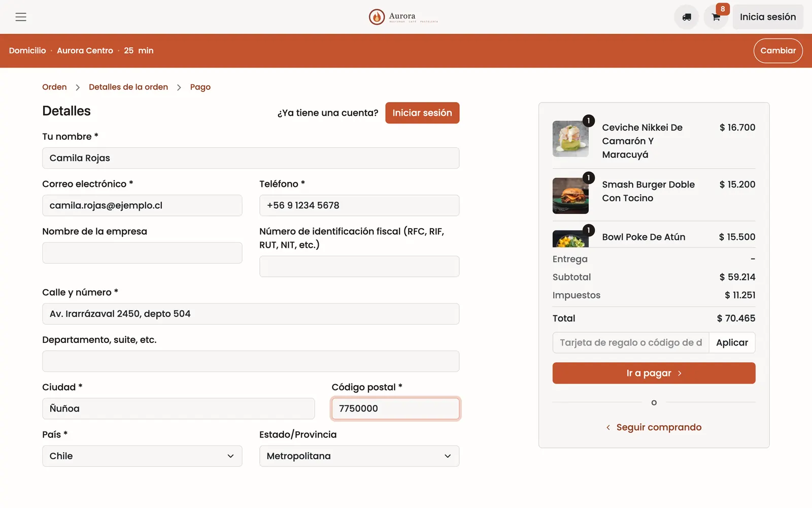Click the Subtotal amount $ 59.214
Viewport: 812px width, 508px height.
[737, 277]
